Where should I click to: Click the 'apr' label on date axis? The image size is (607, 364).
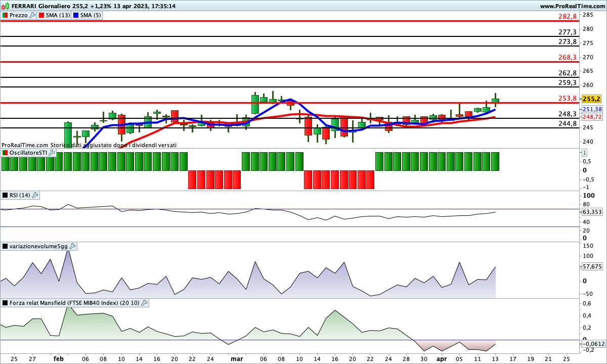point(442,358)
